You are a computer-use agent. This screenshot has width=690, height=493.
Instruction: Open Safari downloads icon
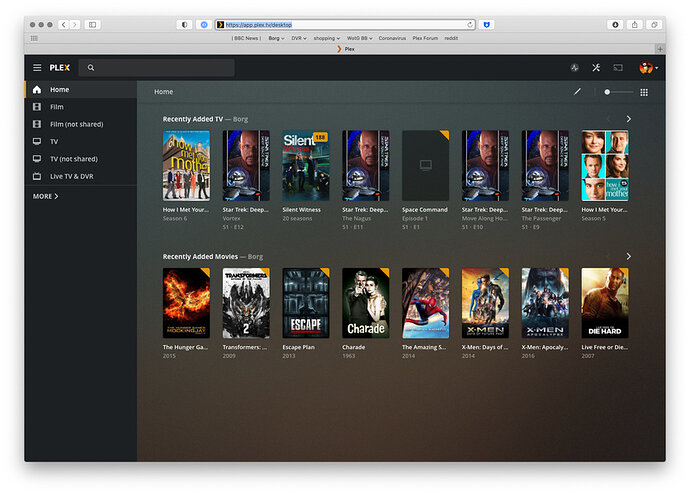pyautogui.click(x=615, y=25)
